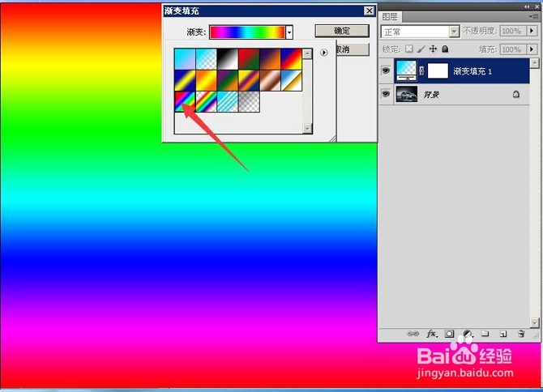This screenshot has width=543, height=392.
Task: Lock image pixels brush icon
Action: coord(421,49)
